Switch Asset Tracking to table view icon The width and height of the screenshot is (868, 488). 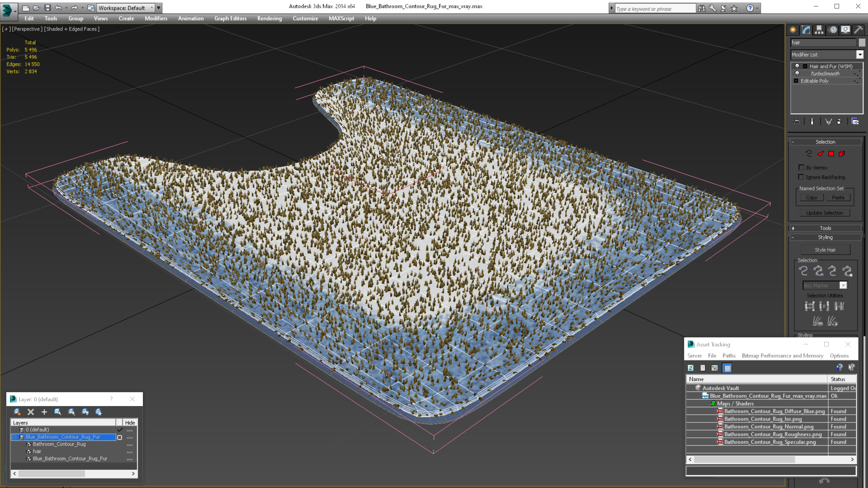coord(727,368)
